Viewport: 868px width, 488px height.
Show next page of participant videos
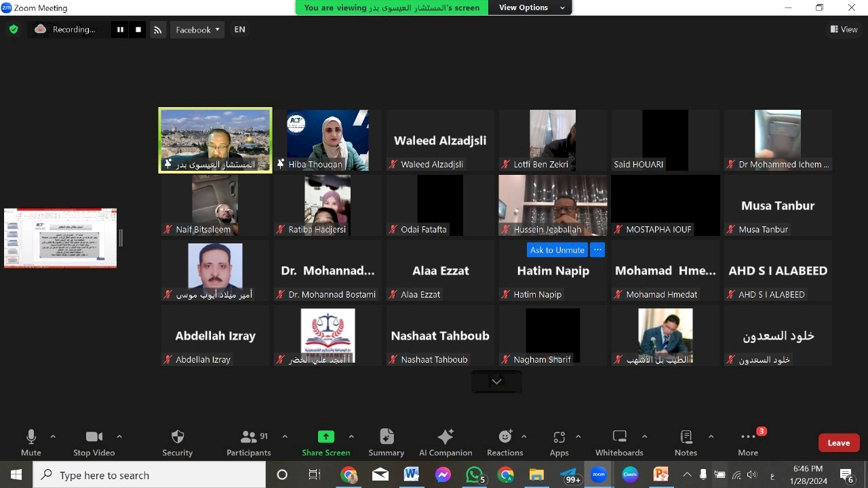(x=496, y=382)
